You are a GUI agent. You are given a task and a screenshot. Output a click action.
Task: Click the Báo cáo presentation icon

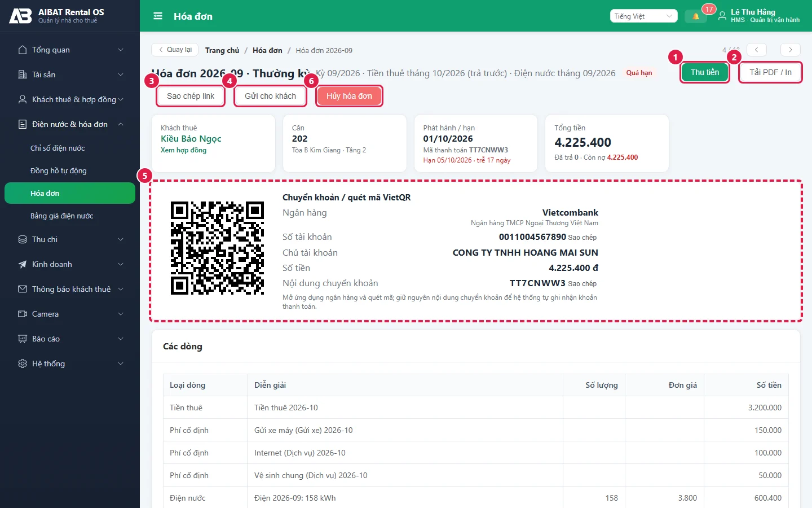point(23,339)
